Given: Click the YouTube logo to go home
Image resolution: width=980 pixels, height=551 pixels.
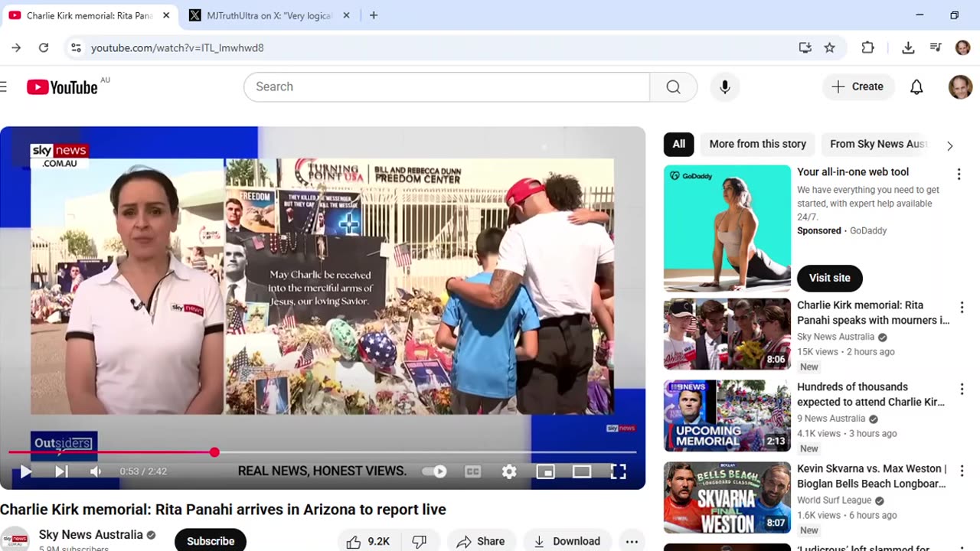Looking at the screenshot, I should [62, 86].
